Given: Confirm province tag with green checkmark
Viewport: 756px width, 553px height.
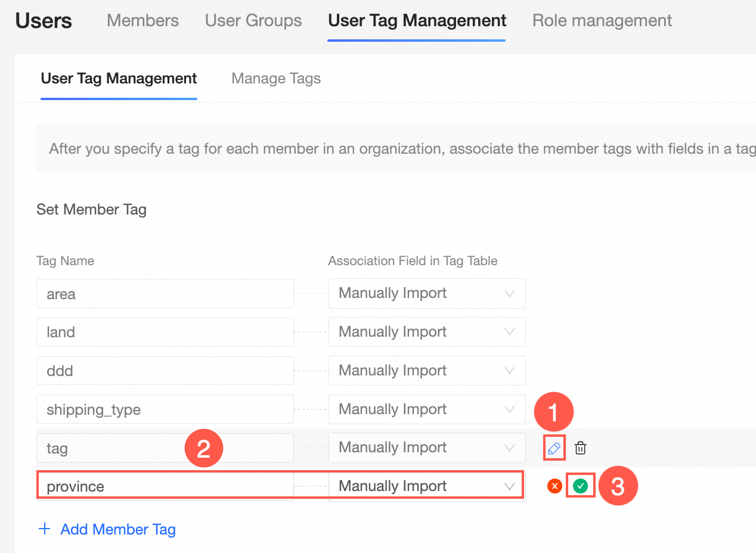Looking at the screenshot, I should 580,486.
